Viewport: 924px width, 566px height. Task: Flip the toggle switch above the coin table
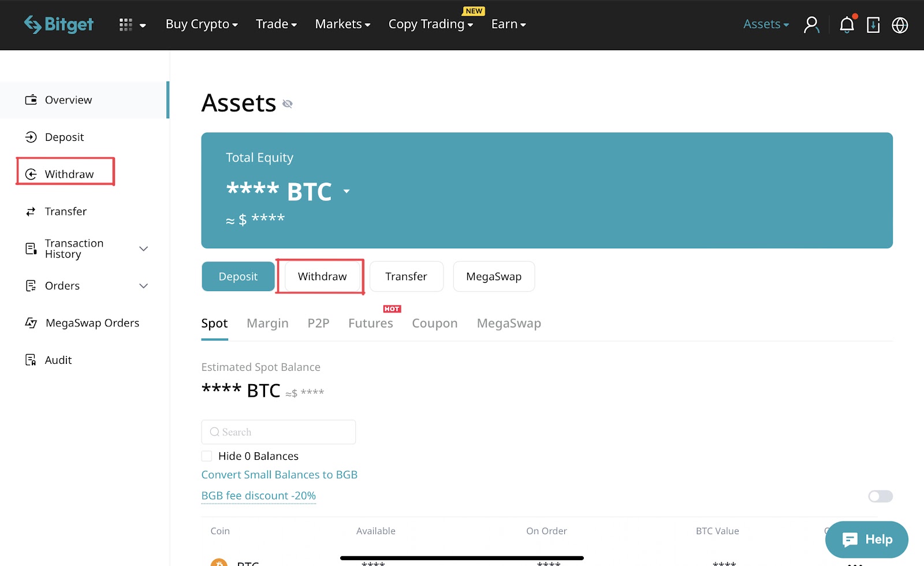pos(880,496)
